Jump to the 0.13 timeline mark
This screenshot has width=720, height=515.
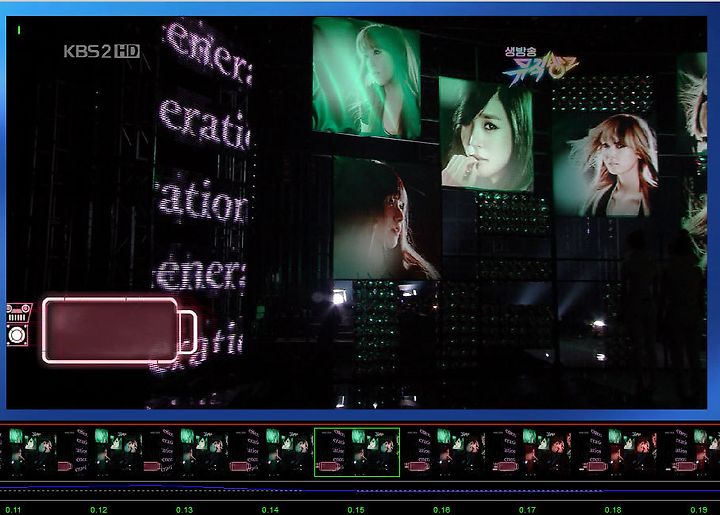pos(185,509)
